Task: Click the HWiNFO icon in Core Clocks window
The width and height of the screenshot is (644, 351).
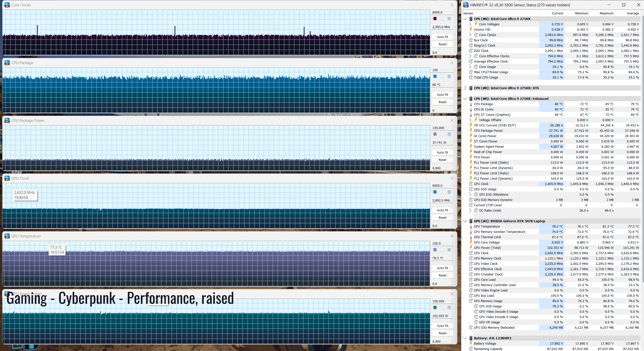Action: [7, 5]
